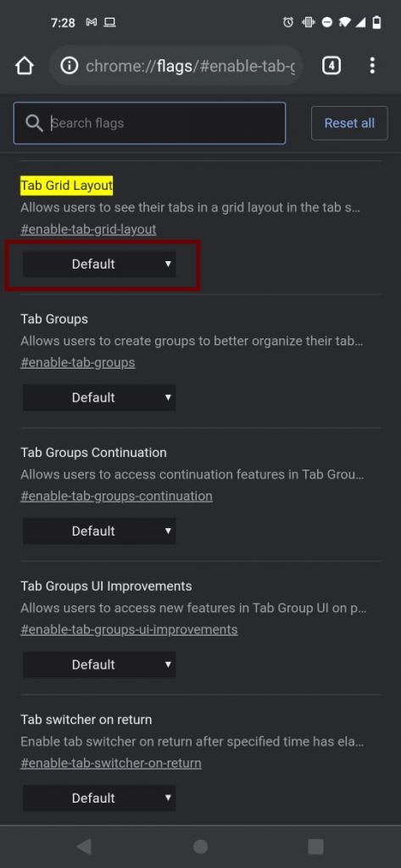This screenshot has height=868, width=401.
Task: Tap the Android home circle button
Action: 200,847
